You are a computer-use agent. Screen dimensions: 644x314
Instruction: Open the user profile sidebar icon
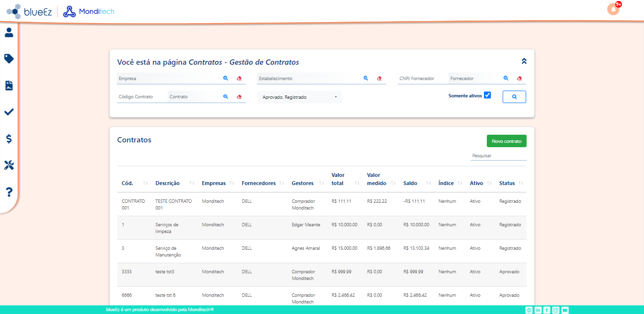tap(9, 33)
